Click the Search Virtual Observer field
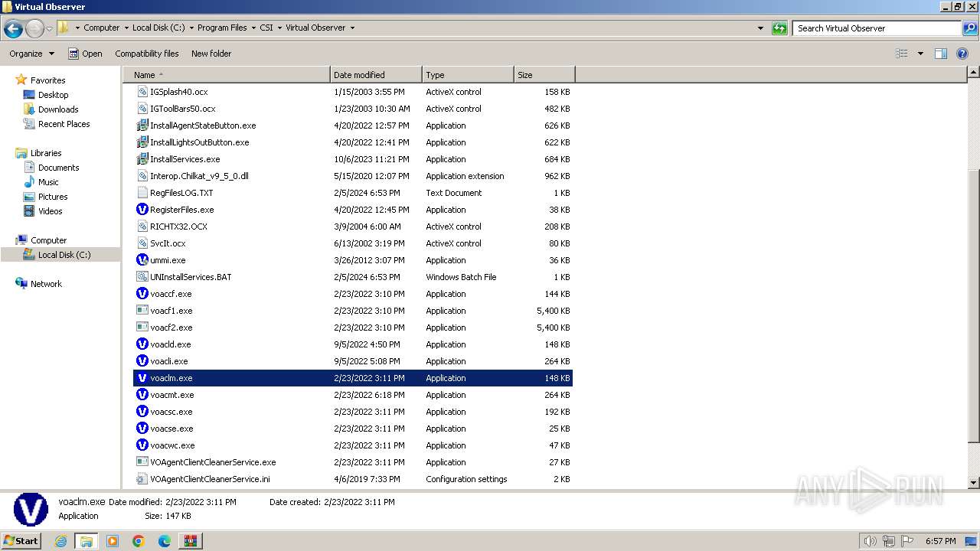The height and width of the screenshot is (551, 980). tap(877, 28)
